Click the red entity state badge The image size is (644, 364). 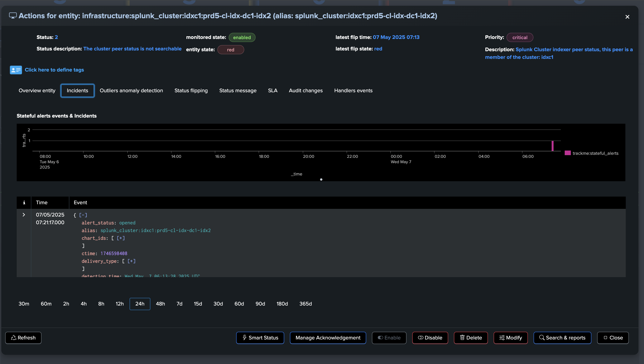(x=231, y=50)
